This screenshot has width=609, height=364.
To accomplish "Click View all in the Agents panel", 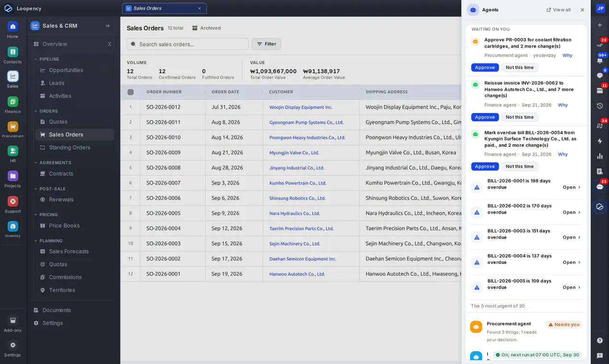I will point(559,10).
